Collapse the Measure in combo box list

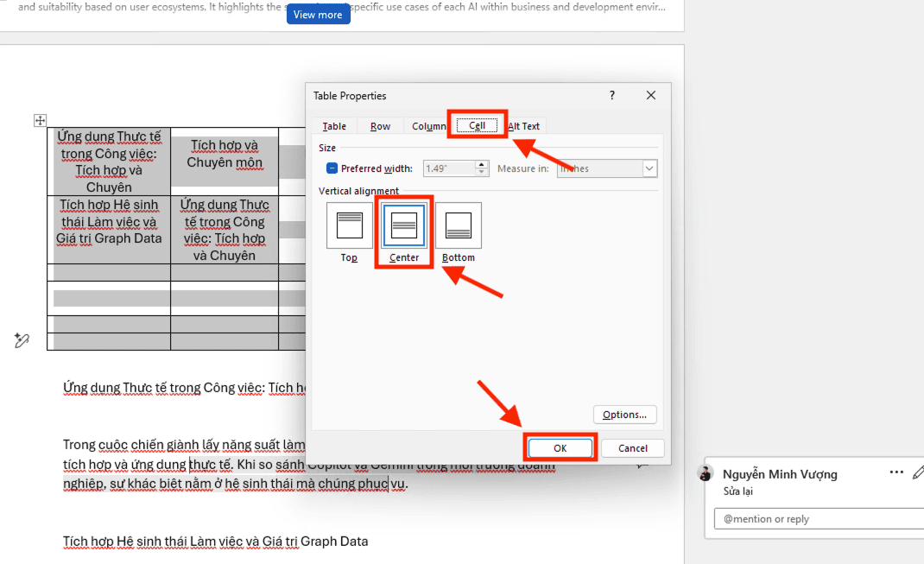click(650, 168)
